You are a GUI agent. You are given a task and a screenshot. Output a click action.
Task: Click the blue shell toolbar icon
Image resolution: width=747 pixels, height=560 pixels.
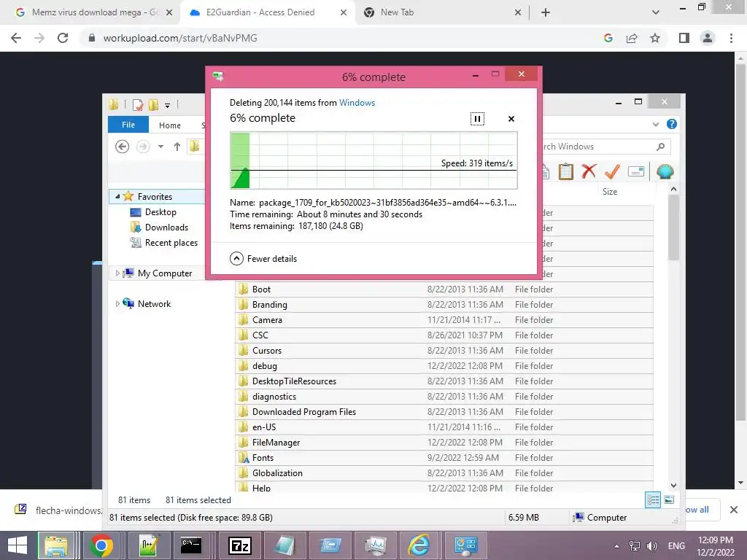pyautogui.click(x=665, y=171)
